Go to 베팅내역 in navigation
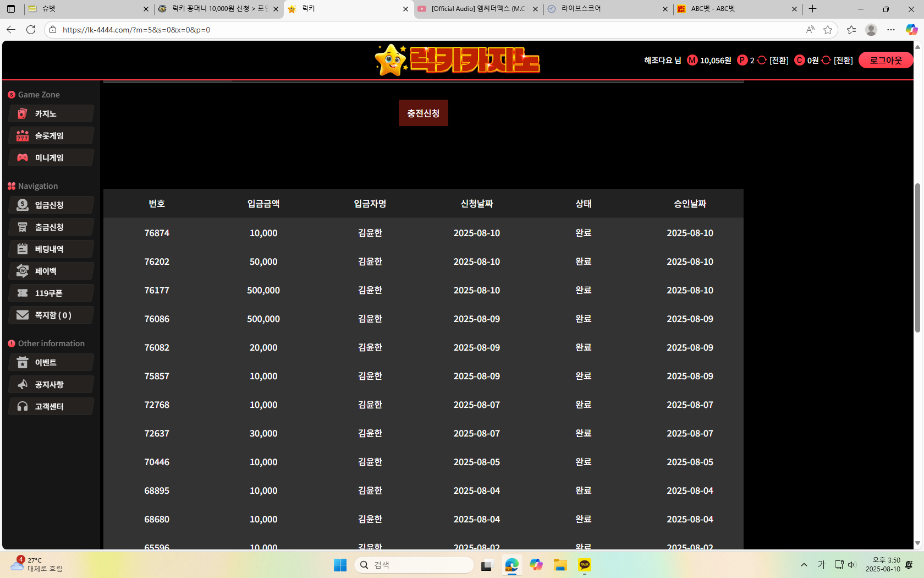 pyautogui.click(x=50, y=249)
